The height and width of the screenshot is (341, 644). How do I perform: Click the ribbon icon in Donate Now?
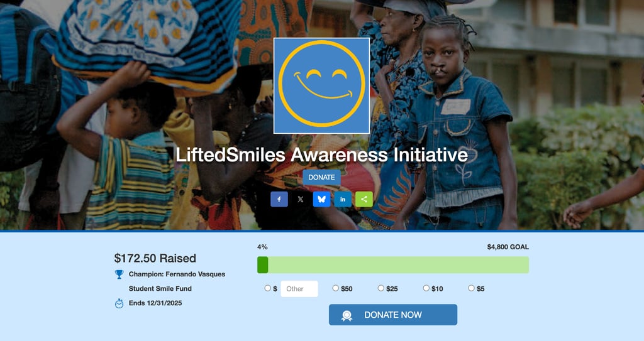click(x=347, y=315)
